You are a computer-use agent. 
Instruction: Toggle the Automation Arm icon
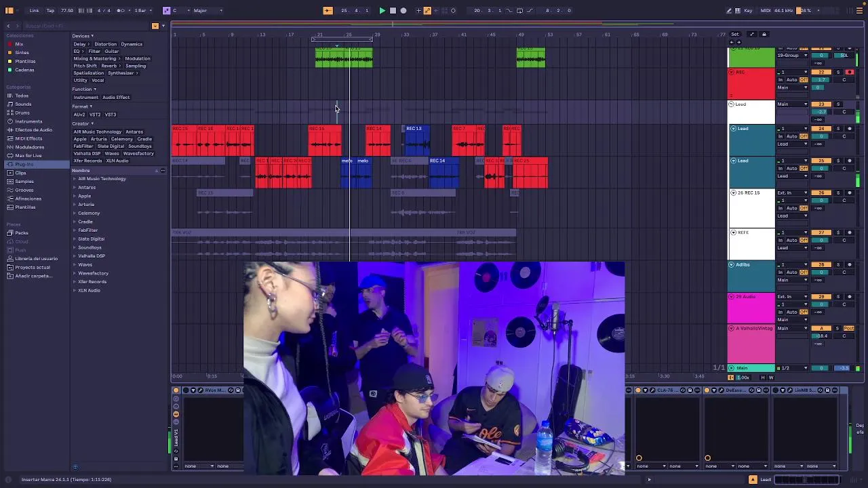click(427, 10)
